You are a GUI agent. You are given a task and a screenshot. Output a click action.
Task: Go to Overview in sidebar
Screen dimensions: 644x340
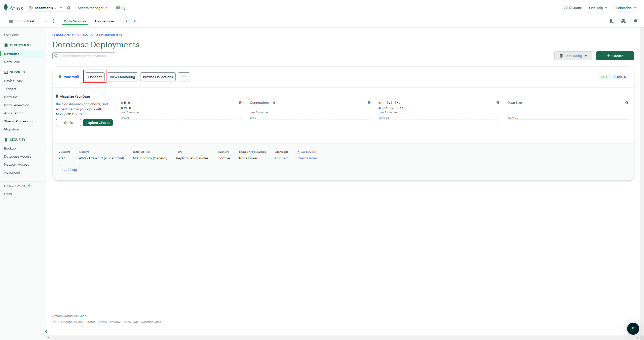coord(11,35)
